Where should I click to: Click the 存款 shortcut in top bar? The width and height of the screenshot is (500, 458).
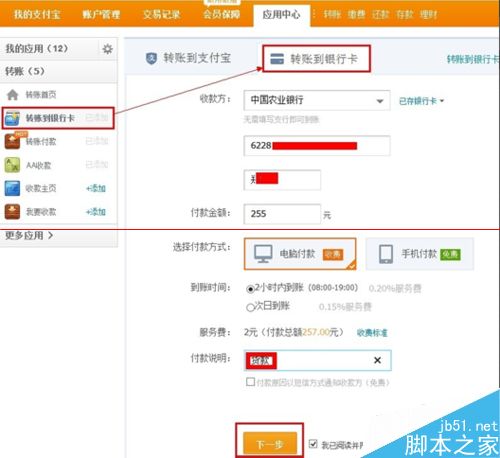click(404, 14)
